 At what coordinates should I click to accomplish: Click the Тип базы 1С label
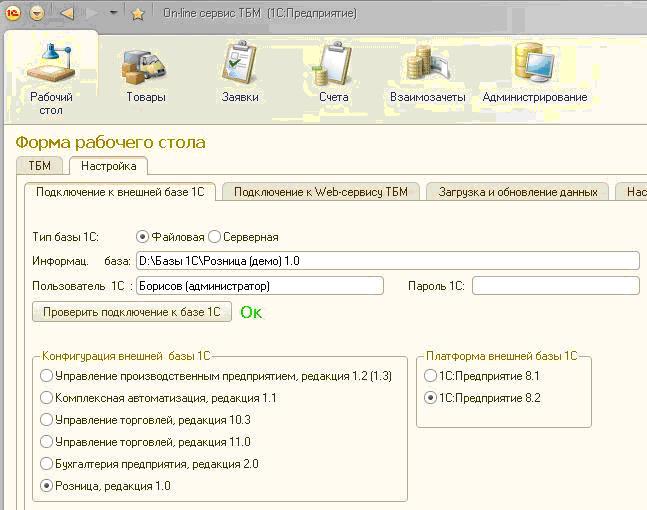click(x=65, y=237)
